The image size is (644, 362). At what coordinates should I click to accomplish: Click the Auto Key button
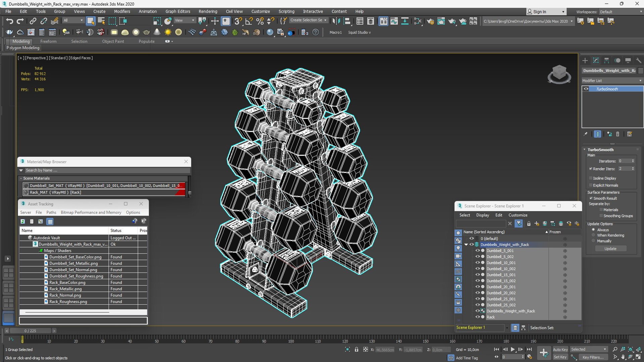560,349
